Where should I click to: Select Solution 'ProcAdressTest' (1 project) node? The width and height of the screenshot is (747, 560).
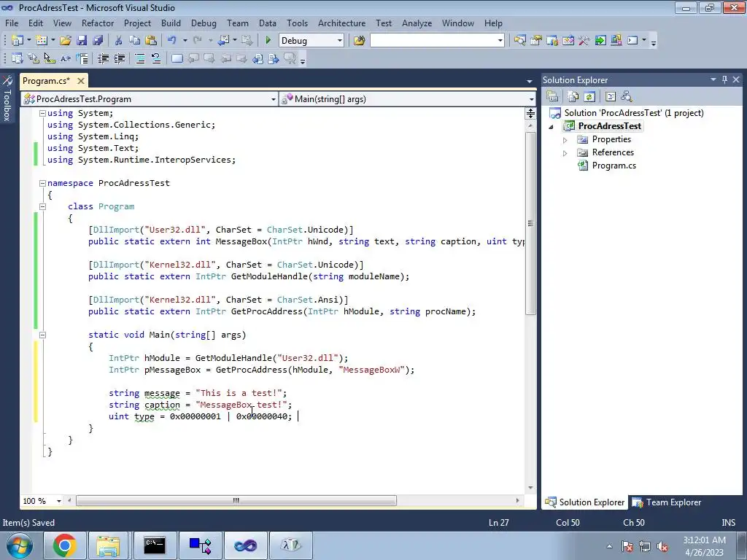[x=634, y=113]
